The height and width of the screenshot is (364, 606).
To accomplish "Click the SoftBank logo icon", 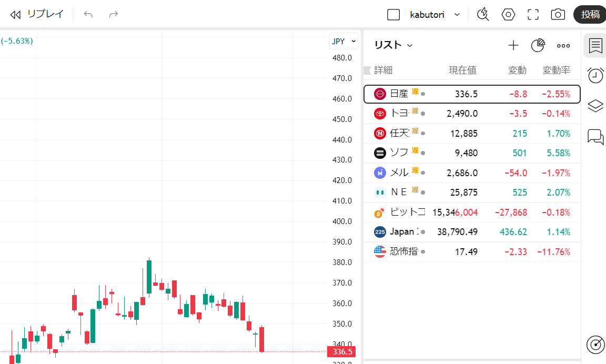I will pyautogui.click(x=380, y=153).
